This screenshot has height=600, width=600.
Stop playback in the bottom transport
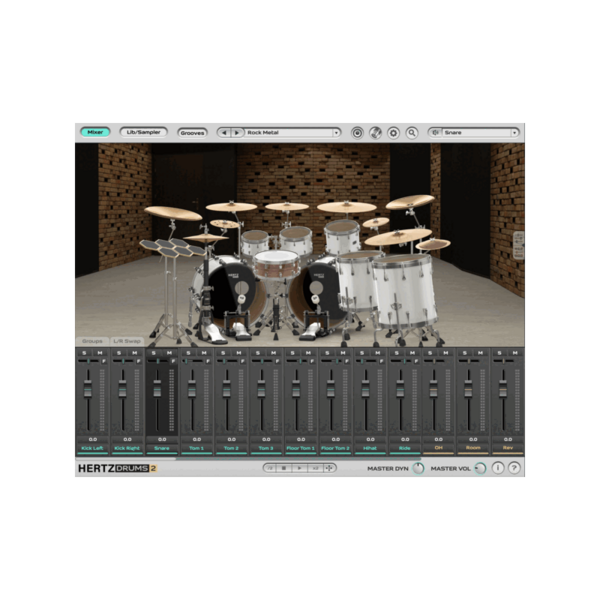coord(284,468)
